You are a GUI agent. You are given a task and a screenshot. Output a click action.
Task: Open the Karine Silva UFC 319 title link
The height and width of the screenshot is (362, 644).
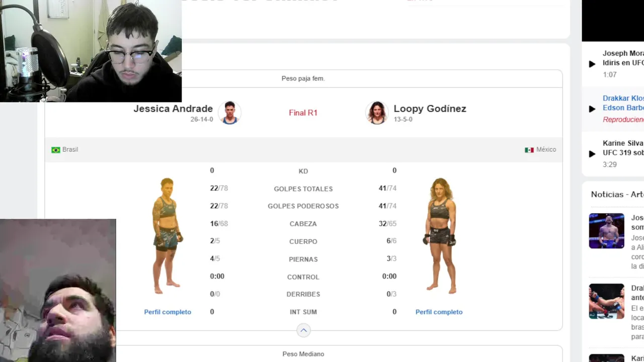[623, 148]
